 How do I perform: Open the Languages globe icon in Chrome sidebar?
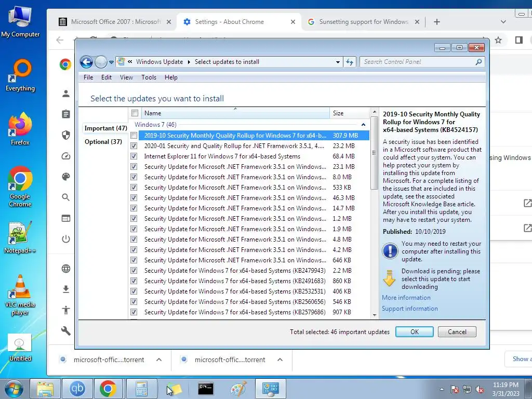(66, 269)
